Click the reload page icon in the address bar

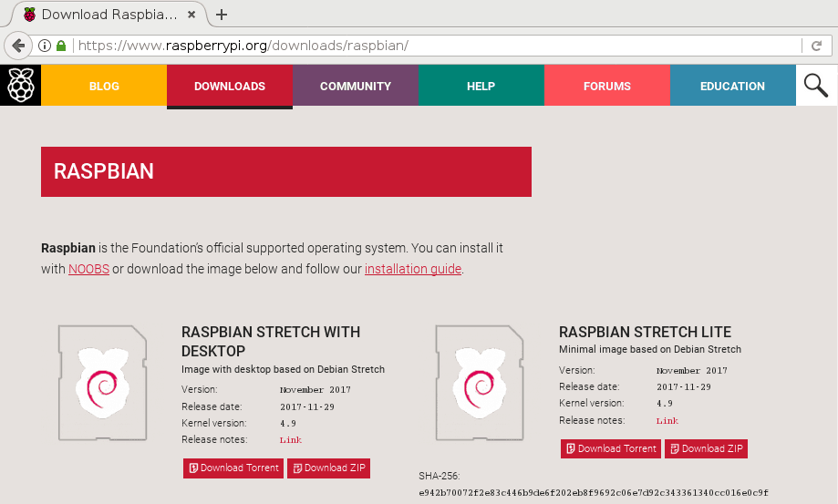(817, 46)
